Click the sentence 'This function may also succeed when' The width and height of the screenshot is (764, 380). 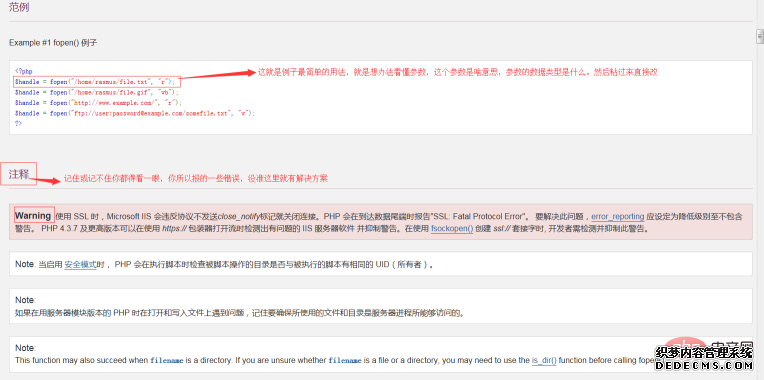[81, 360]
